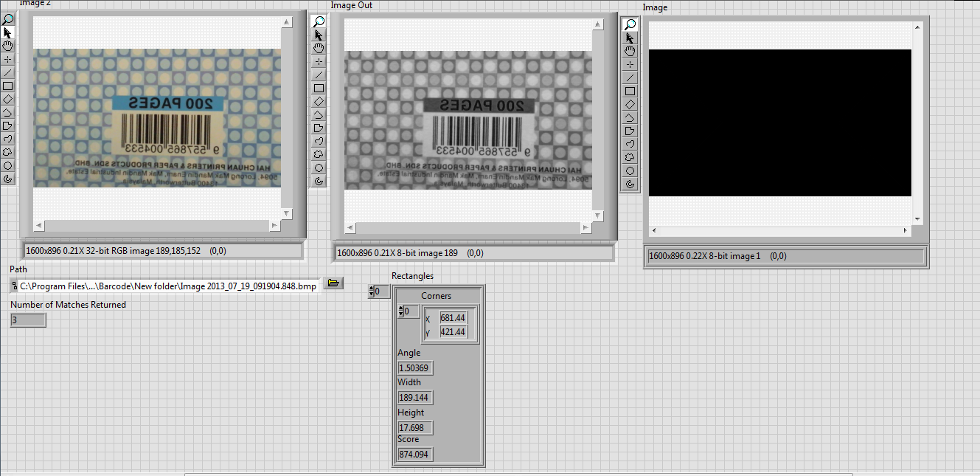The image size is (980, 476).
Task: Choose the Oval tool in Image 2 palette
Action: click(x=8, y=165)
